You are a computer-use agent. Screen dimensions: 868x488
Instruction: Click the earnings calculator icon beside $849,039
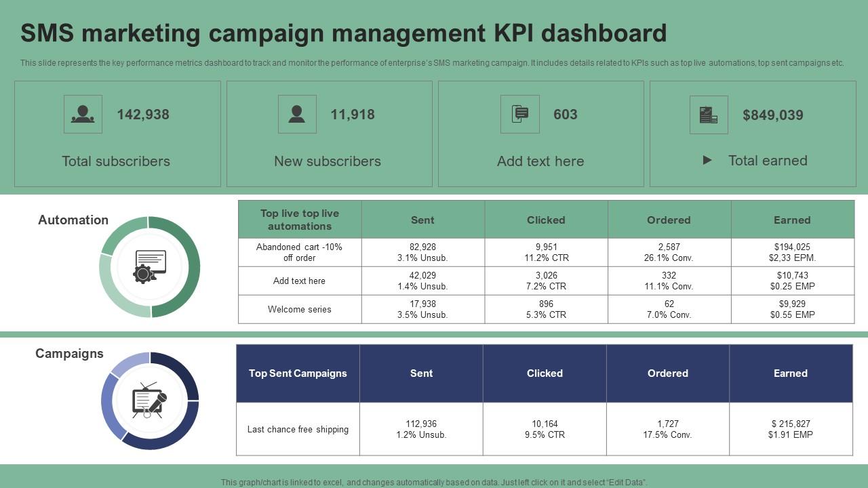709,115
